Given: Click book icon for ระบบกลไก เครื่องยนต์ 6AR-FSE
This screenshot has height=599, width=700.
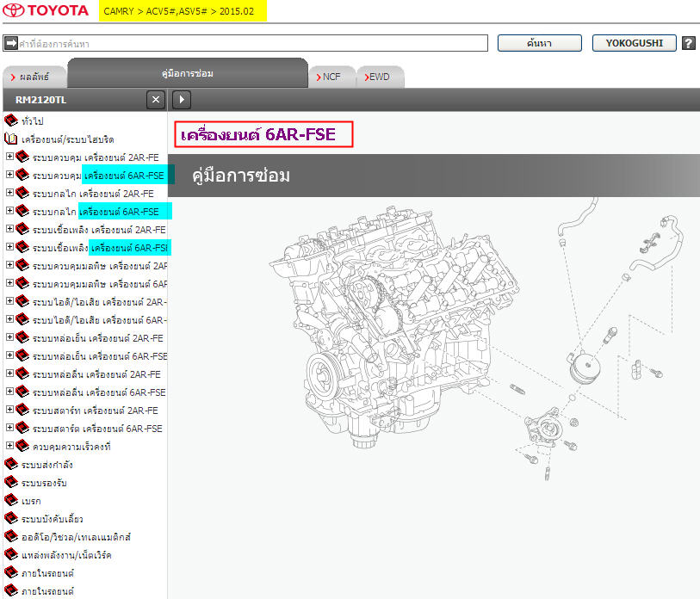Looking at the screenshot, I should [x=22, y=211].
